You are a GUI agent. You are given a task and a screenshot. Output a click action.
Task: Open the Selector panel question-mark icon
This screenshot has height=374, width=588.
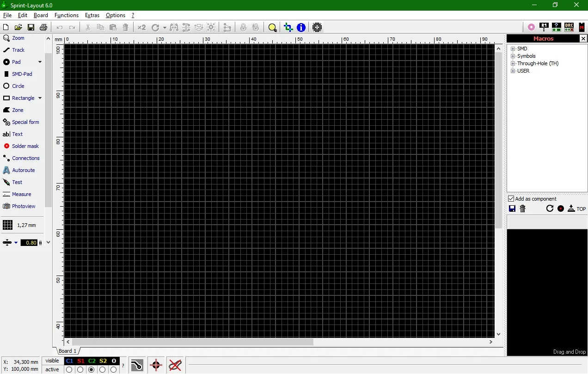pos(557,28)
